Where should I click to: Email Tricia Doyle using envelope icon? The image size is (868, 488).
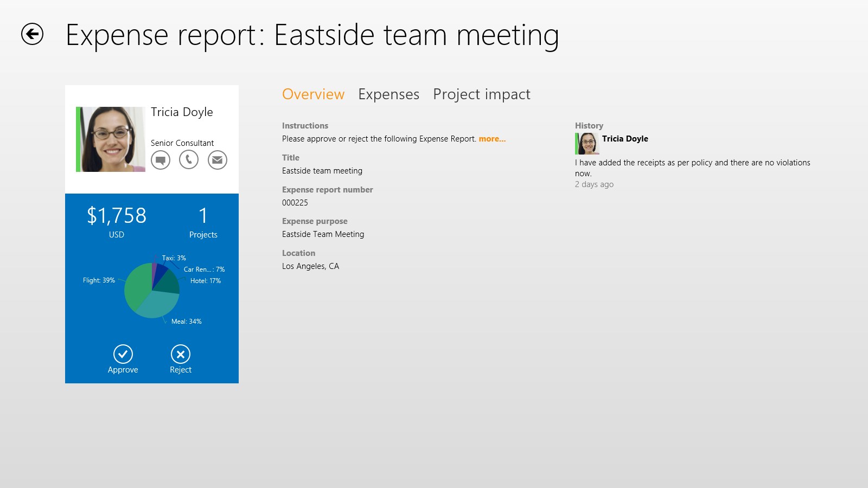tap(218, 160)
